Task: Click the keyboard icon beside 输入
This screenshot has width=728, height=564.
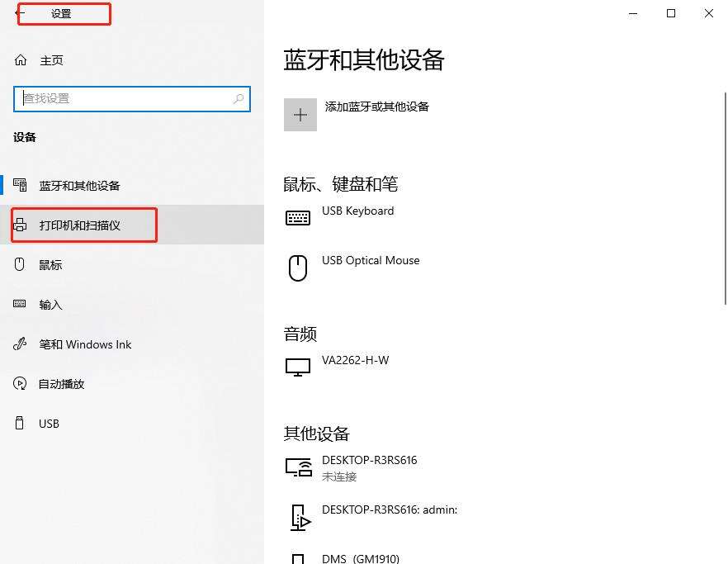Action: click(x=20, y=304)
